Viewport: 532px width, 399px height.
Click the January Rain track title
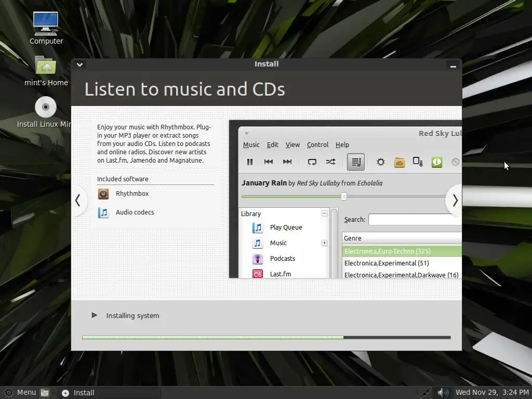[x=264, y=183]
